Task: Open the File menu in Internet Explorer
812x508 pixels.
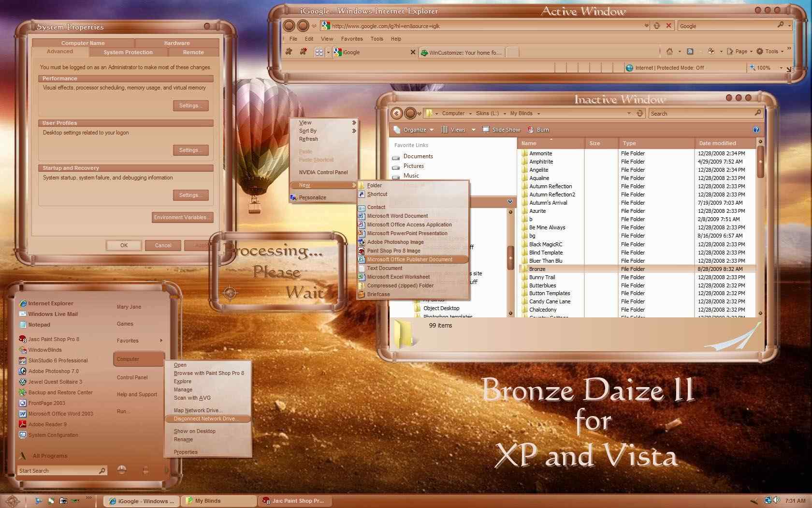Action: point(293,39)
